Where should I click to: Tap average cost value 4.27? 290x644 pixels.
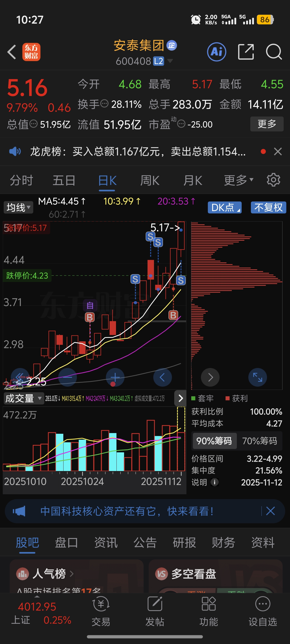click(x=274, y=423)
